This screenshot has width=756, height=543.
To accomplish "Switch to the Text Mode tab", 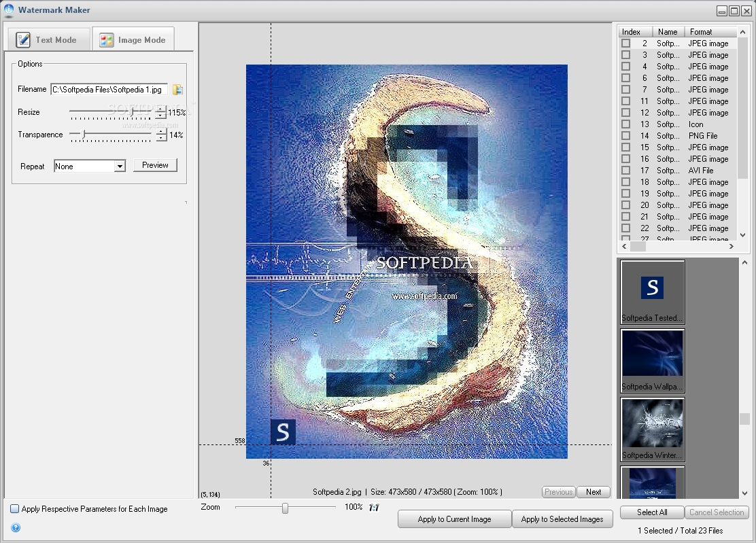I will [x=49, y=39].
